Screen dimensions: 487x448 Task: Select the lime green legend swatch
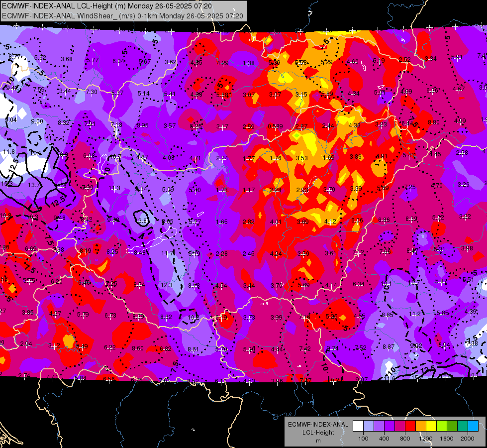(442, 426)
